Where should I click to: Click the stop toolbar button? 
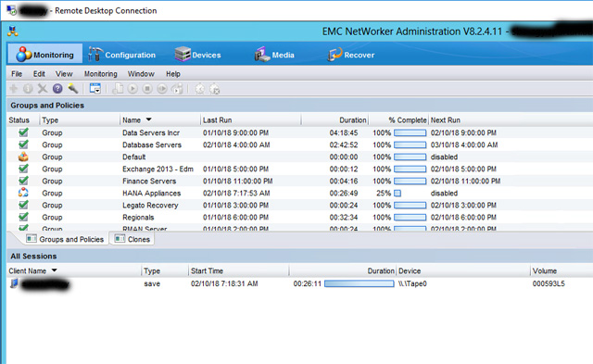click(147, 89)
